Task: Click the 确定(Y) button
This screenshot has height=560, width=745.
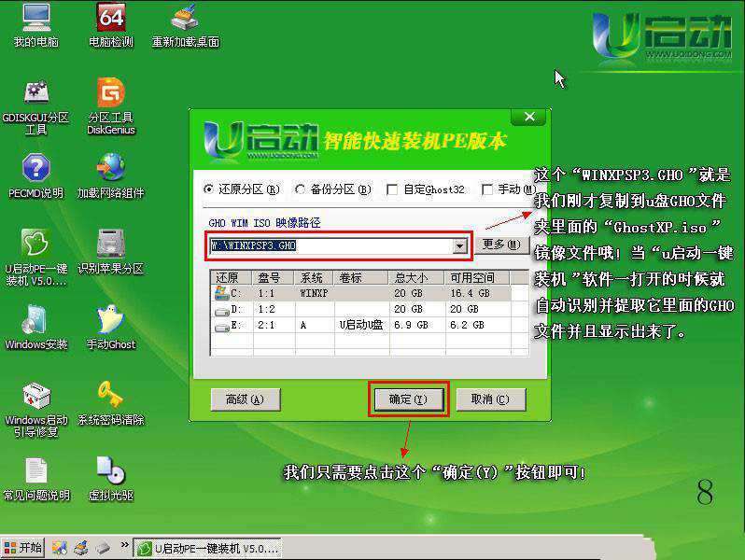Action: pos(408,399)
